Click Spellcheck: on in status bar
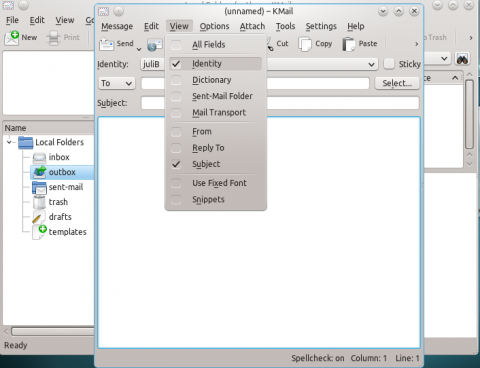The image size is (480, 368). click(318, 358)
